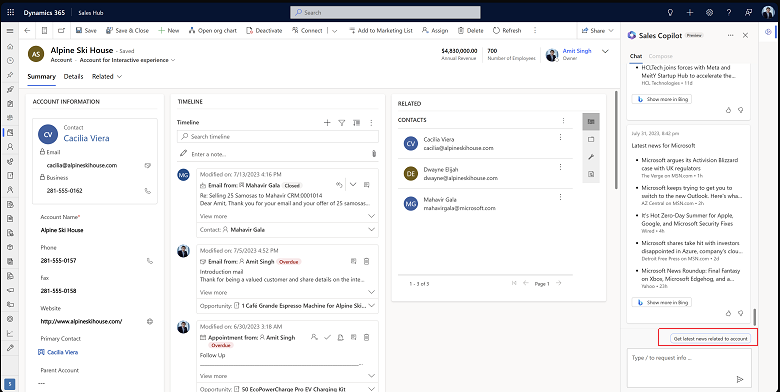
Task: Open the Dynamics 365 app launcher grid
Action: coord(10,12)
